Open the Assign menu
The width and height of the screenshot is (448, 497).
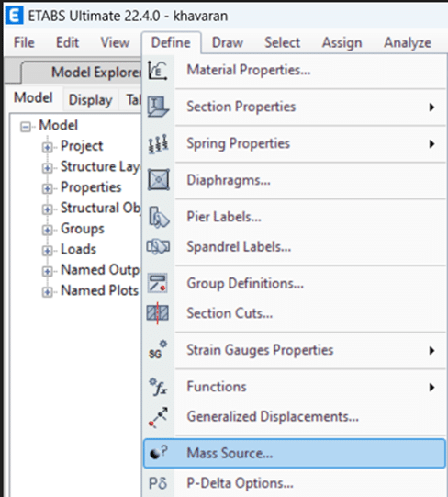click(x=342, y=42)
